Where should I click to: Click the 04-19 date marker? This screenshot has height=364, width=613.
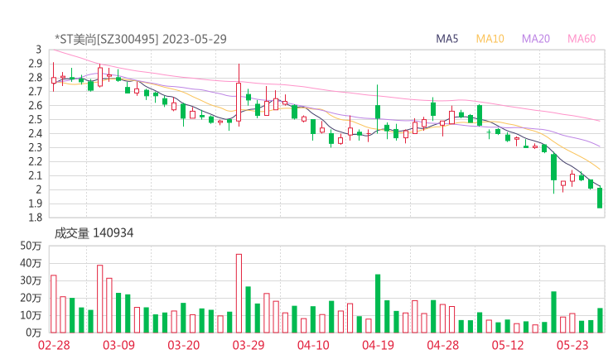[x=377, y=345]
